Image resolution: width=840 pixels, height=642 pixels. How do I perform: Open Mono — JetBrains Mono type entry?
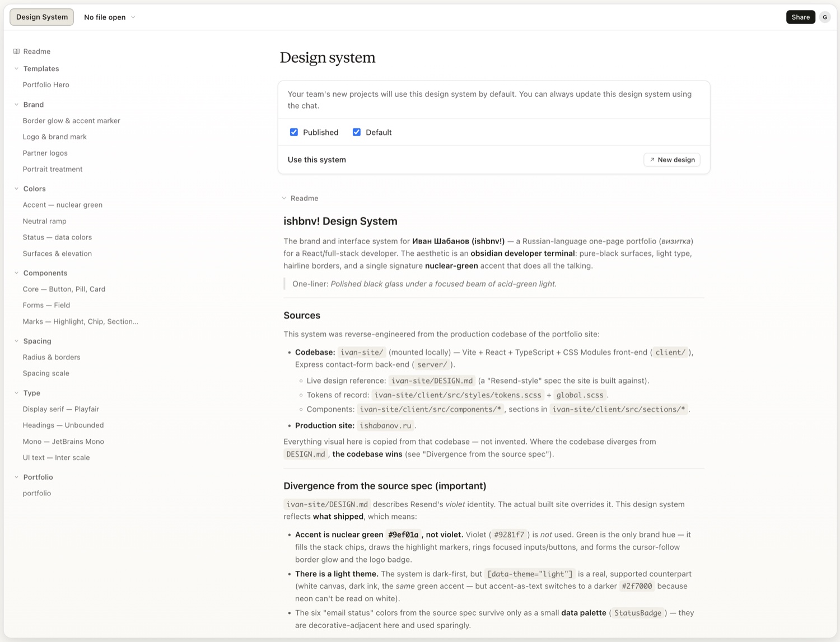coord(63,442)
